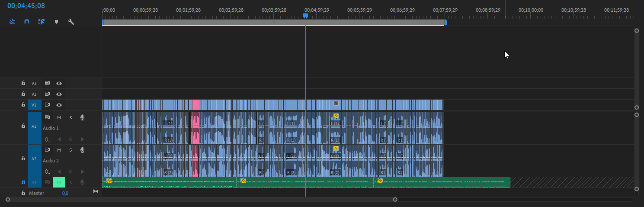Target the V2 video track header

tap(34, 94)
